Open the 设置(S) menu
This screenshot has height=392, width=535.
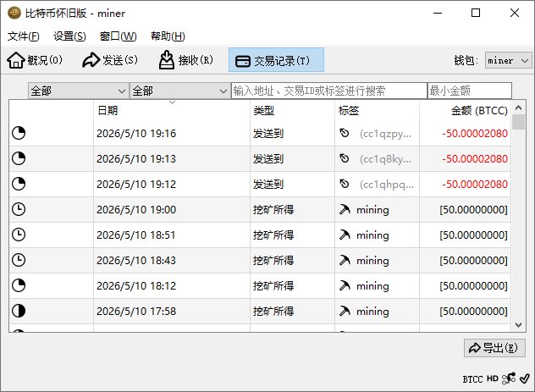[x=69, y=36]
